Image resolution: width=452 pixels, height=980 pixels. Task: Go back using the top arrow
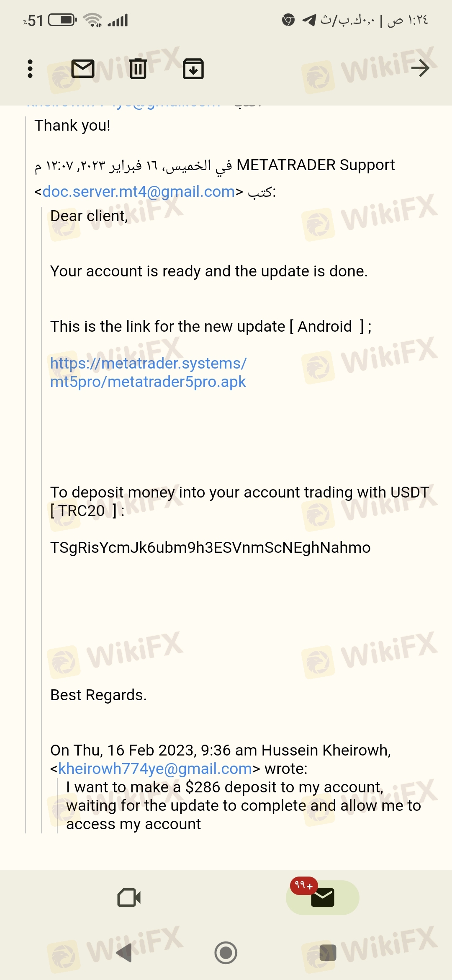420,68
